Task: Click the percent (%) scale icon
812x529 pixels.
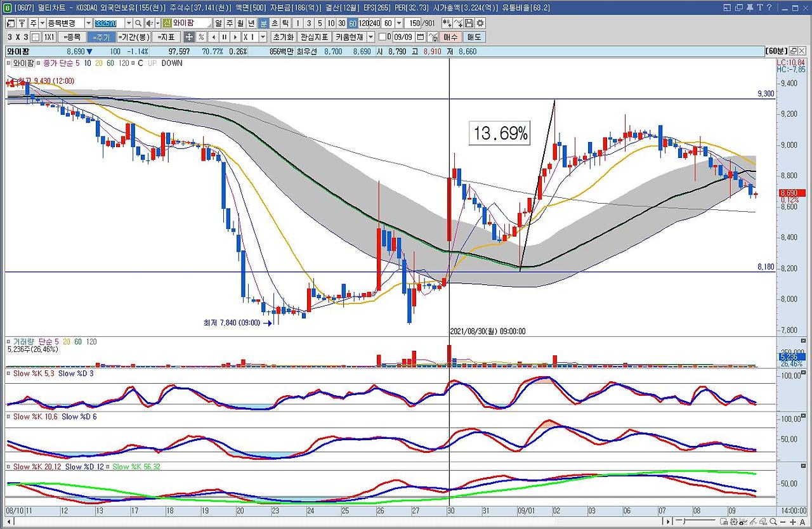Action: click(x=201, y=37)
